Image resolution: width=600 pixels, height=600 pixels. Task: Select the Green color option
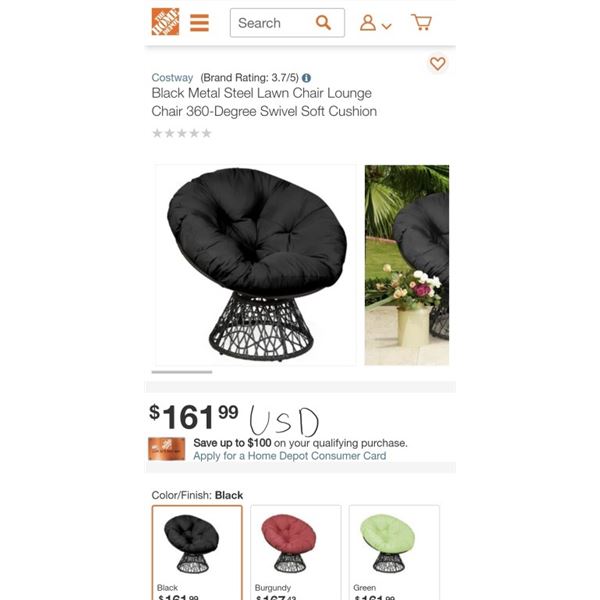394,553
